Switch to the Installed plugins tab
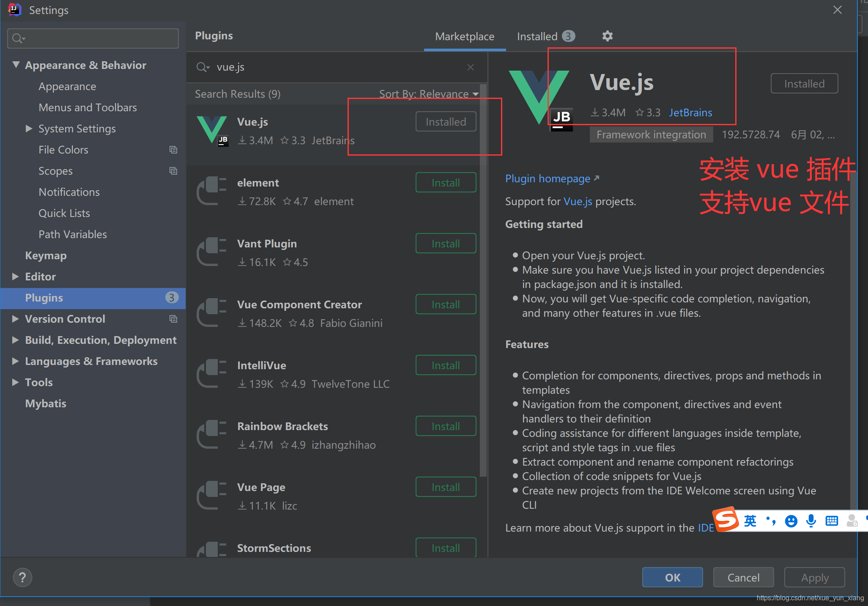The width and height of the screenshot is (868, 606). tap(545, 36)
